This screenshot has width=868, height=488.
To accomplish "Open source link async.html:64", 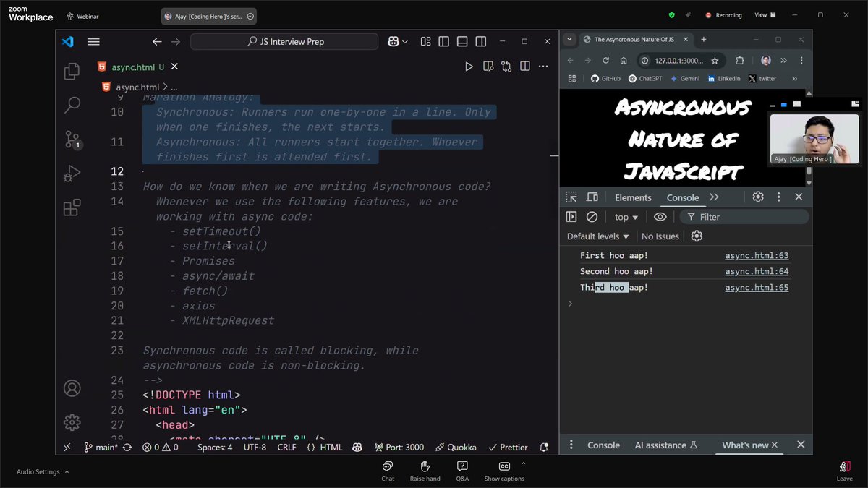I will click(757, 272).
